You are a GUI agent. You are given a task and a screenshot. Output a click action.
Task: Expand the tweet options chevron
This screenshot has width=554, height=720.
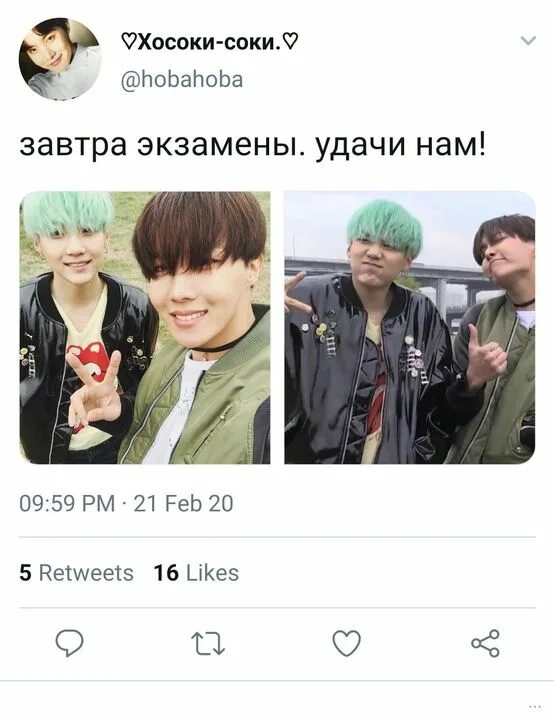[x=529, y=40]
